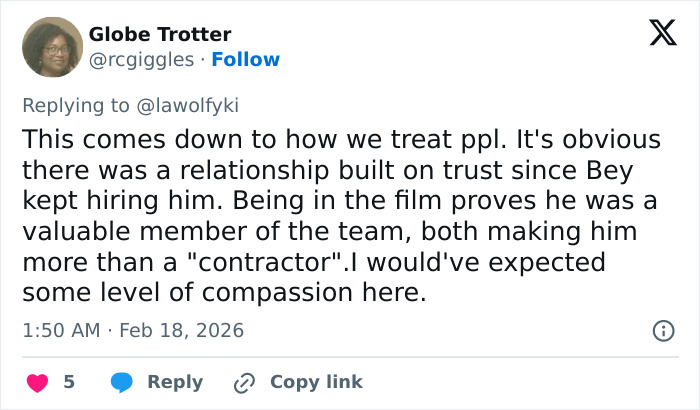The height and width of the screenshot is (410, 700).
Task: Select the Copy link text label
Action: (x=316, y=382)
